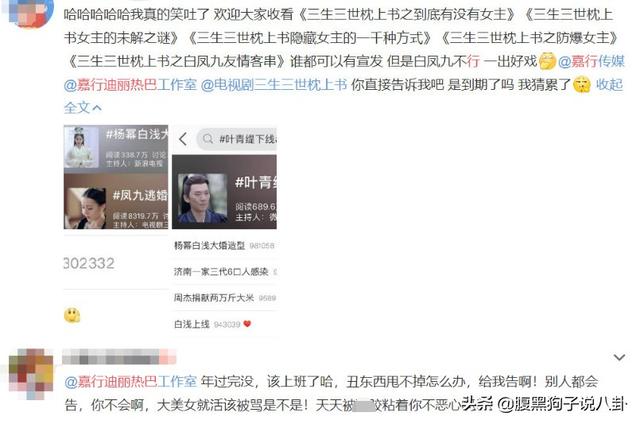The height and width of the screenshot is (424, 640).
Task: Open the second commenter's pixelated avatar
Action: pyautogui.click(x=31, y=373)
